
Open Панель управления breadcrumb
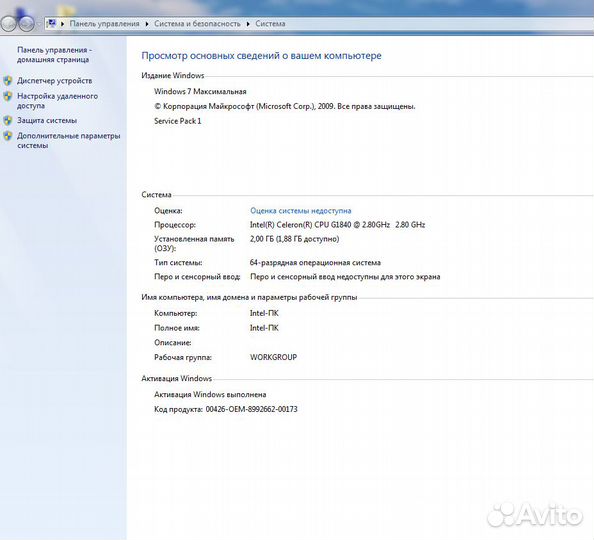(x=105, y=23)
